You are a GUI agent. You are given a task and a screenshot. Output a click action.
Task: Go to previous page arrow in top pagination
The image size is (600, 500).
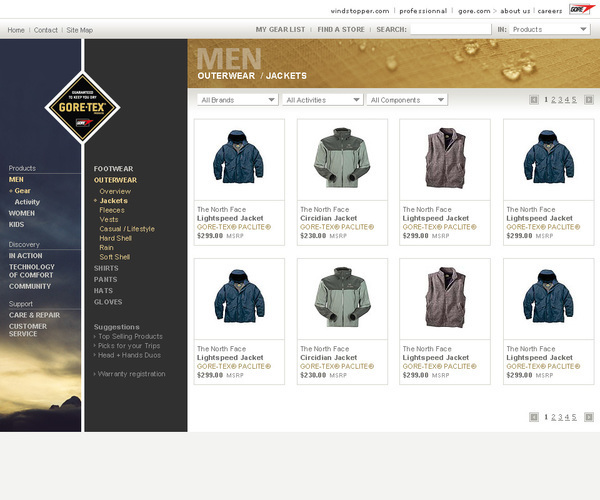tap(534, 100)
